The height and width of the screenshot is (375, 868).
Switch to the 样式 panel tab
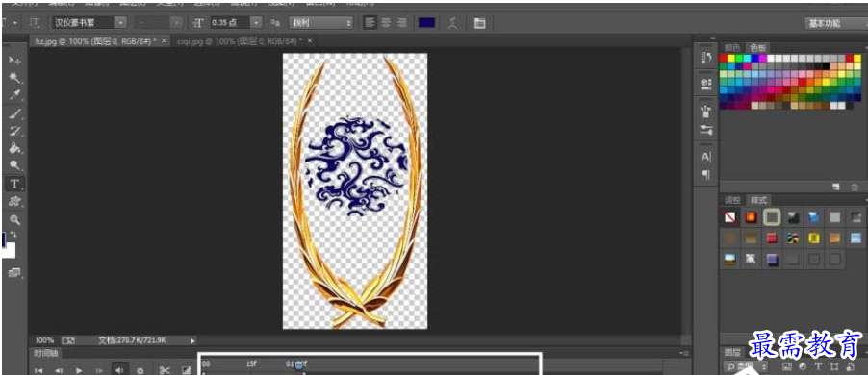coord(758,200)
